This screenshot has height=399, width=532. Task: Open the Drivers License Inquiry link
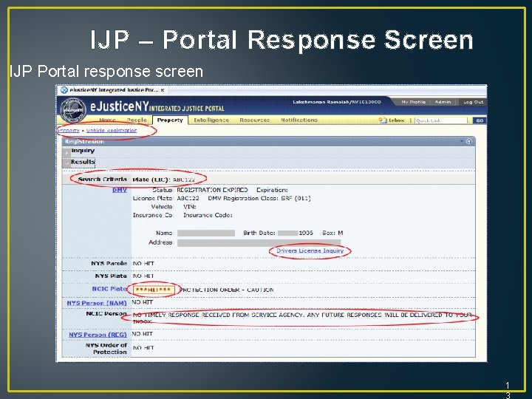pos(310,250)
